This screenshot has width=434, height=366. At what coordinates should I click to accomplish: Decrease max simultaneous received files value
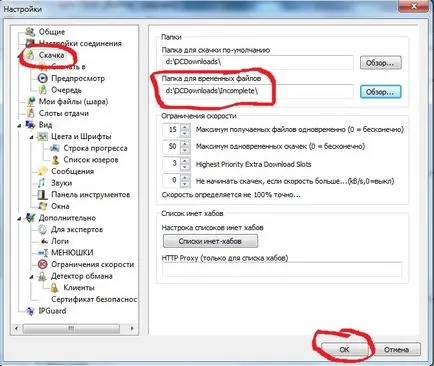click(185, 133)
